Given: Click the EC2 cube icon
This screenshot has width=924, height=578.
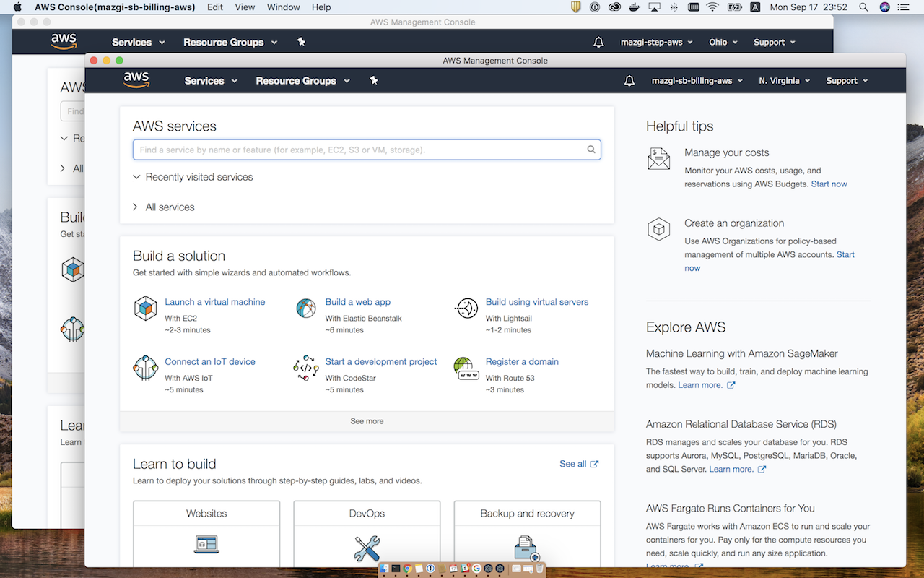Looking at the screenshot, I should pyautogui.click(x=146, y=309).
